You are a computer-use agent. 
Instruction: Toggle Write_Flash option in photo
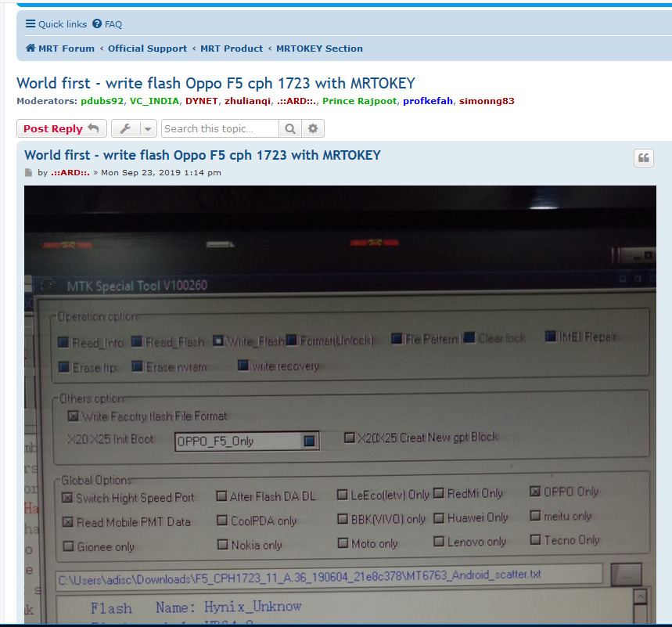[218, 341]
